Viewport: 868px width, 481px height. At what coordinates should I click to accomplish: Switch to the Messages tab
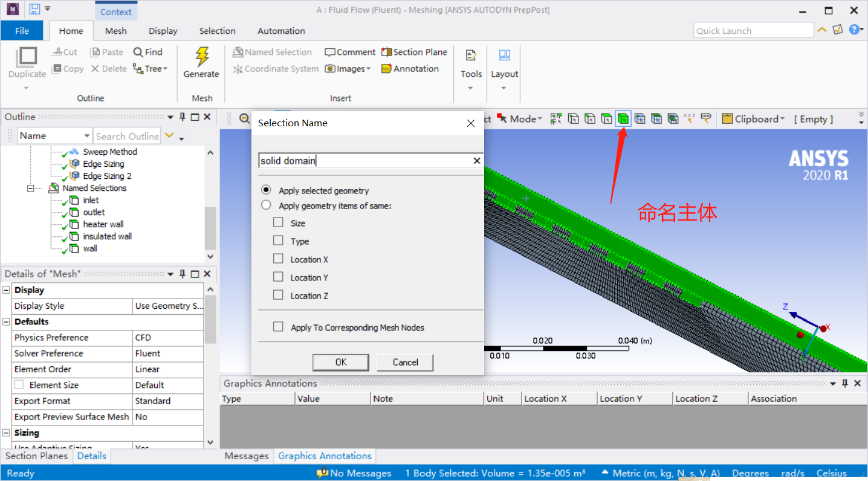(x=247, y=456)
